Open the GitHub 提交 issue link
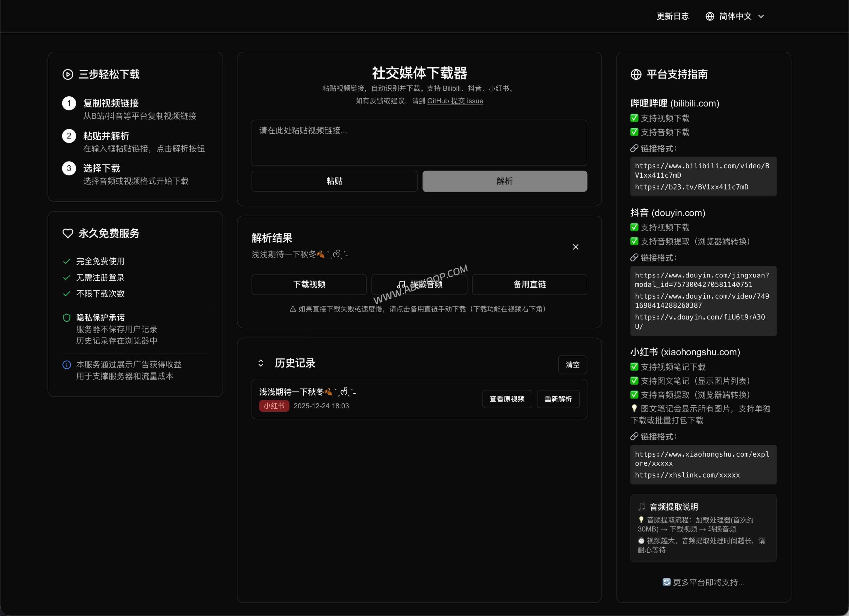 (455, 101)
